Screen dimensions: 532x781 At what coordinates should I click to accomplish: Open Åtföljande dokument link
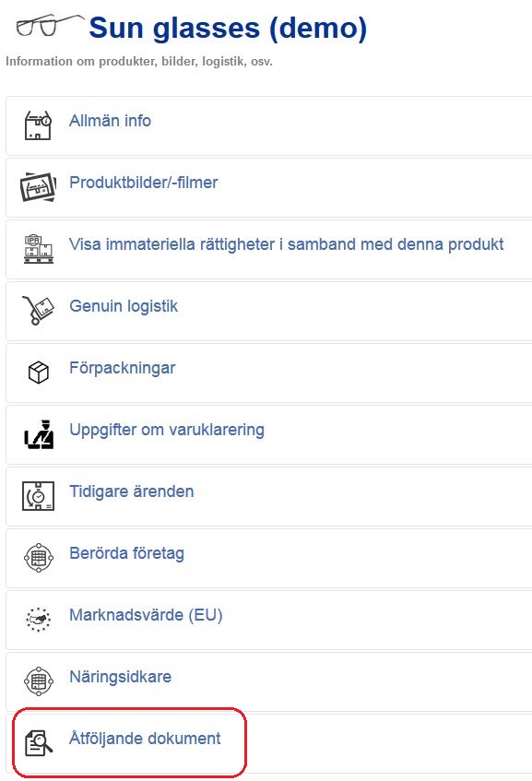[145, 739]
